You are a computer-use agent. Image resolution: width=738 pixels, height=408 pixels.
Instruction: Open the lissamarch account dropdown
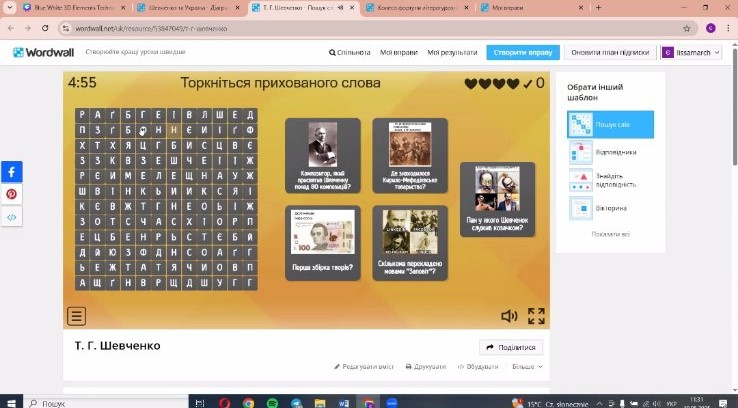691,53
